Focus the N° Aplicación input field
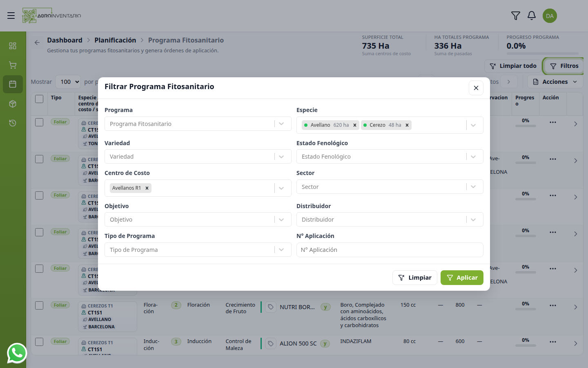Viewport: 588px width, 368px height. (390, 250)
